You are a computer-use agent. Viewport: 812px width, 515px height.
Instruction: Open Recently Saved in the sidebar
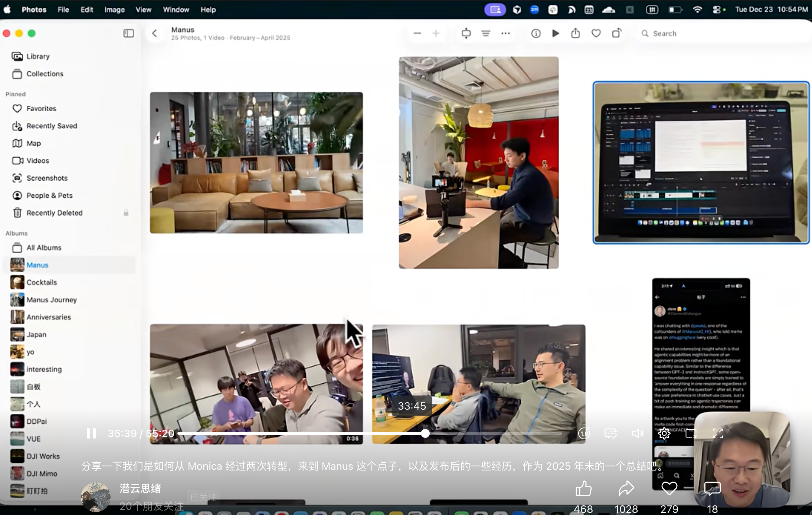point(52,126)
